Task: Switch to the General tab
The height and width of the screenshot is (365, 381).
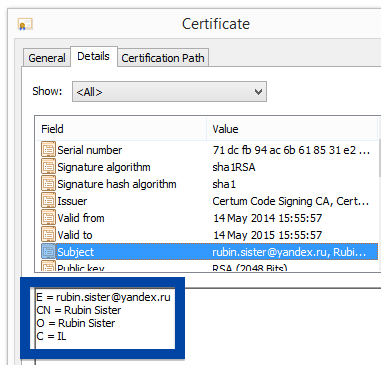Action: [47, 58]
